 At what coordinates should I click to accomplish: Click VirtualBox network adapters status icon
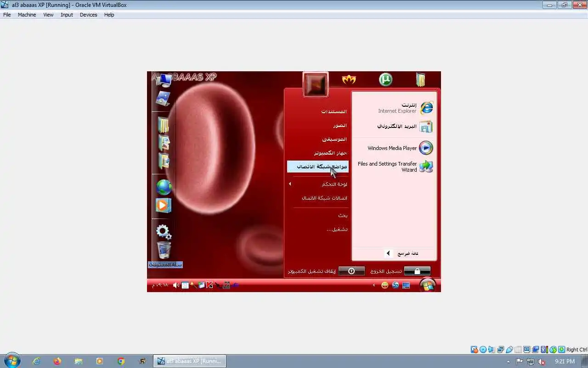[500, 350]
